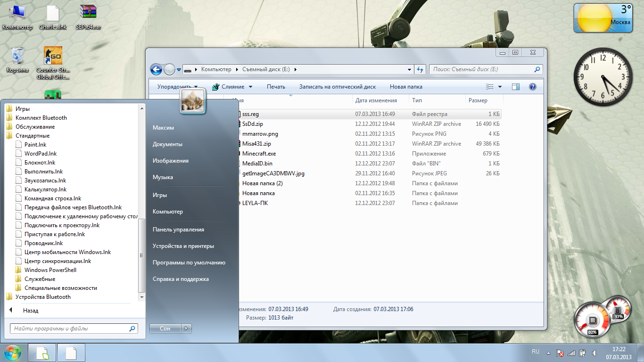The width and height of the screenshot is (644, 362).
Task: Open the Recycle Bin (Корзина) desktop icon
Action: tap(17, 56)
